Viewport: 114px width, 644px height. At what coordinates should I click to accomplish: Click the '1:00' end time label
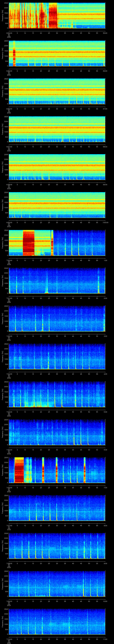click(x=105, y=260)
